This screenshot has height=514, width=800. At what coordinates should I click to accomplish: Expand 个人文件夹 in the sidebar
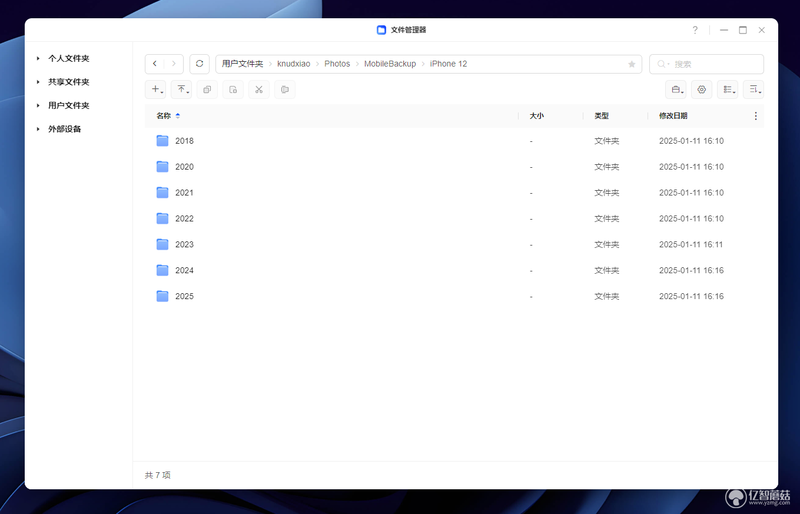(x=38, y=58)
